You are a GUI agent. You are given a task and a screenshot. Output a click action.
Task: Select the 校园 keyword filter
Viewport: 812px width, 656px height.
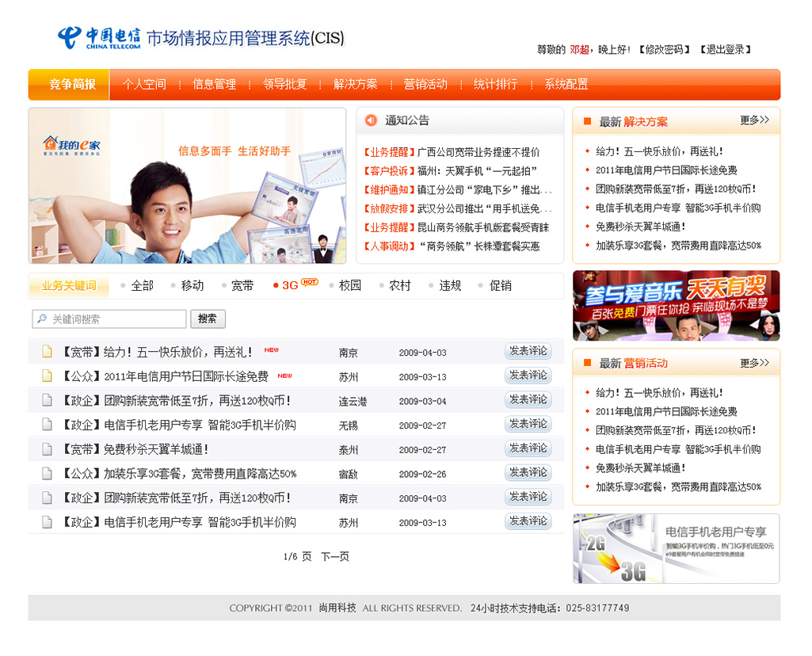point(349,285)
